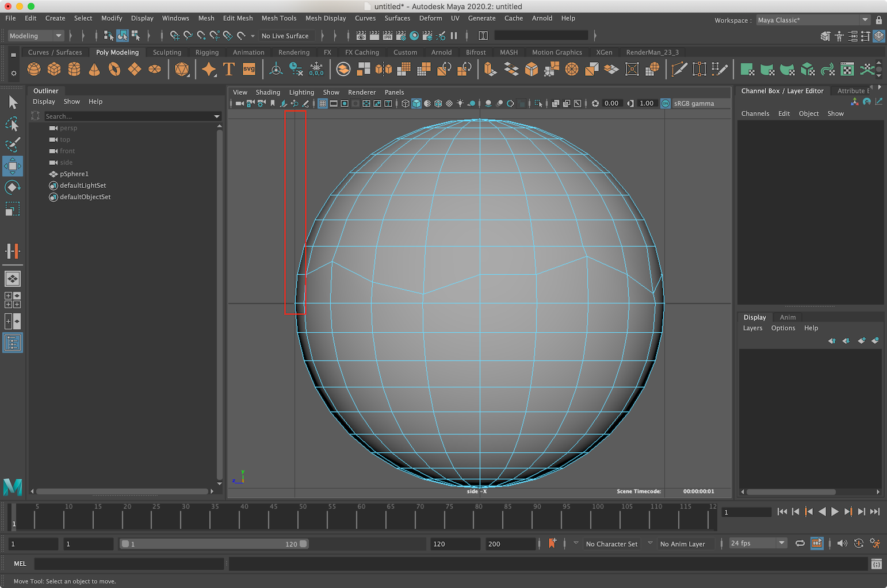Open the Mesh Tools menu

pyautogui.click(x=278, y=18)
